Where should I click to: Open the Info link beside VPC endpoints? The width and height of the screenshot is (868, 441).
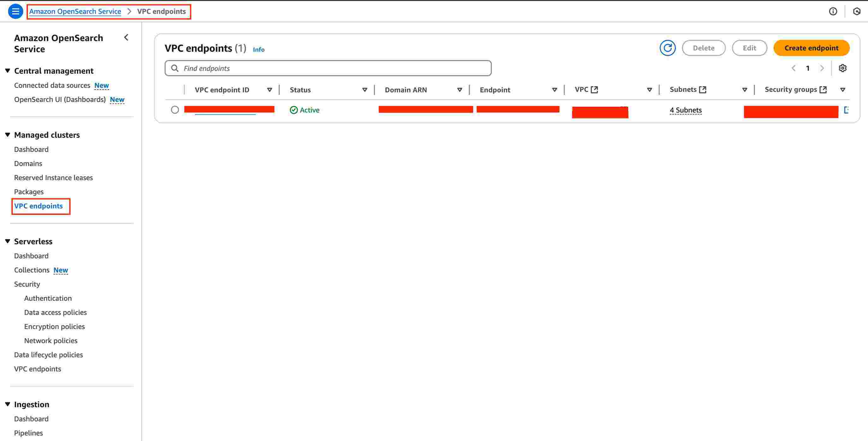click(x=259, y=50)
